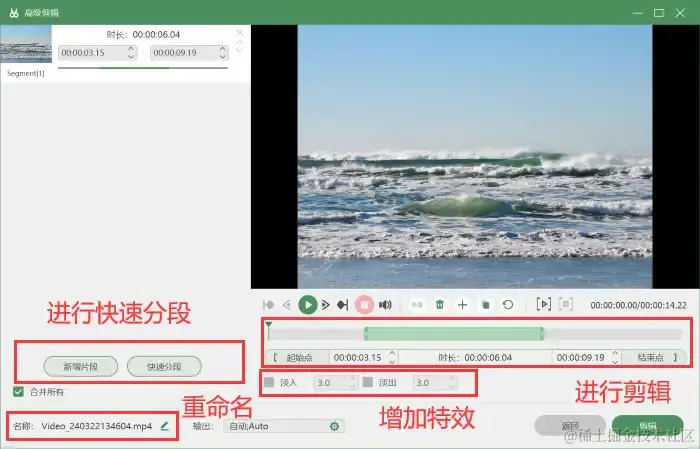The width and height of the screenshot is (700, 449).
Task: Click the split segment icon
Action: click(417, 305)
